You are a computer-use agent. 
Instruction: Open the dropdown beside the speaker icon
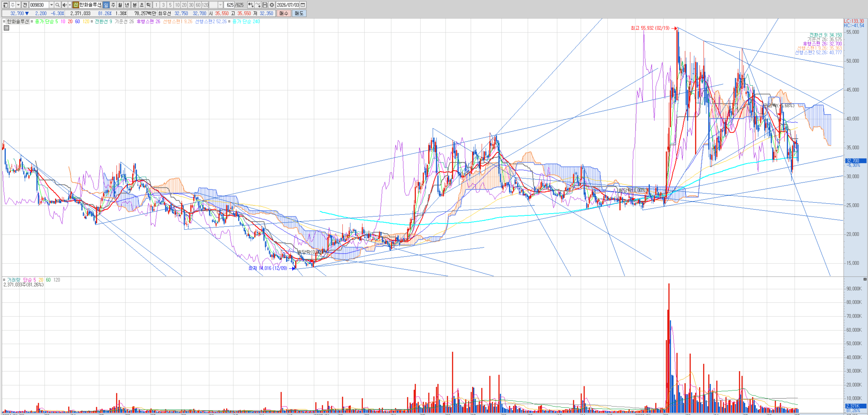[x=70, y=5]
